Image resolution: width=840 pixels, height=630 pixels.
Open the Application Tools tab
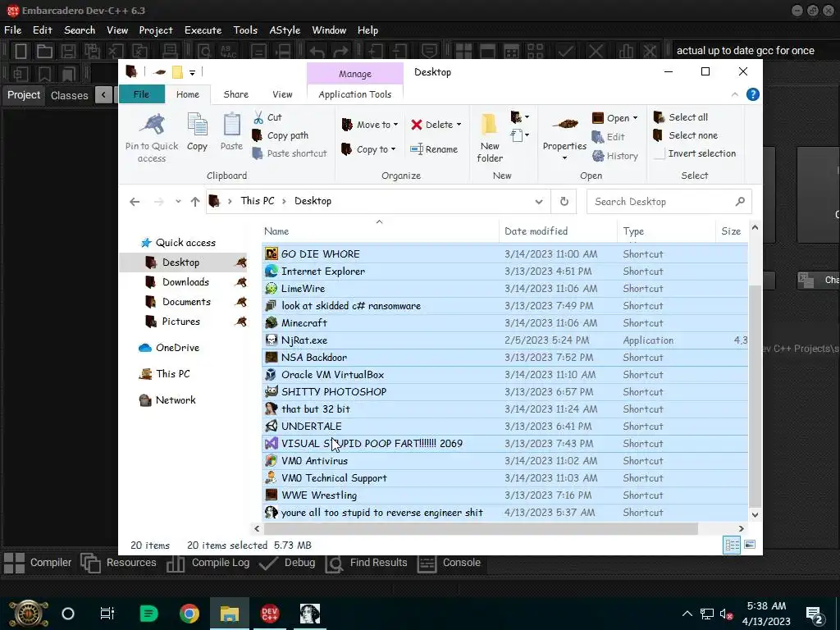[354, 94]
